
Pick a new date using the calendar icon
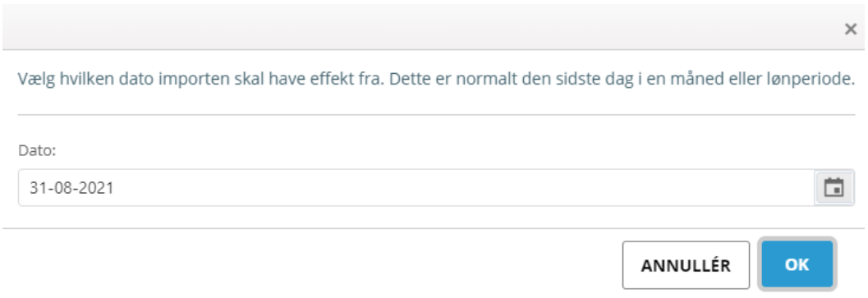coord(834,188)
